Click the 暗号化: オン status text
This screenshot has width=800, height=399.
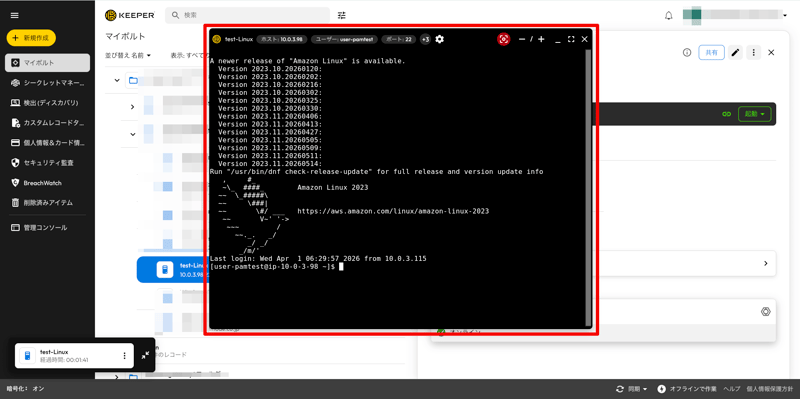point(25,389)
